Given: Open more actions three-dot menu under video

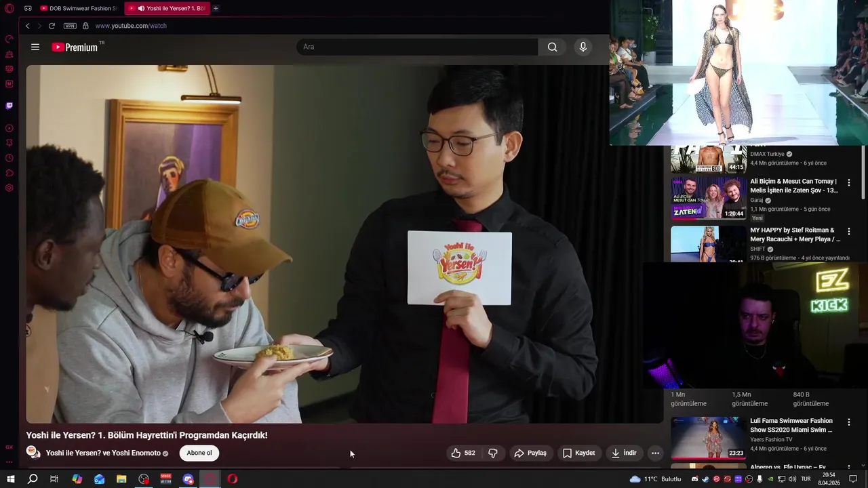Looking at the screenshot, I should point(655,453).
